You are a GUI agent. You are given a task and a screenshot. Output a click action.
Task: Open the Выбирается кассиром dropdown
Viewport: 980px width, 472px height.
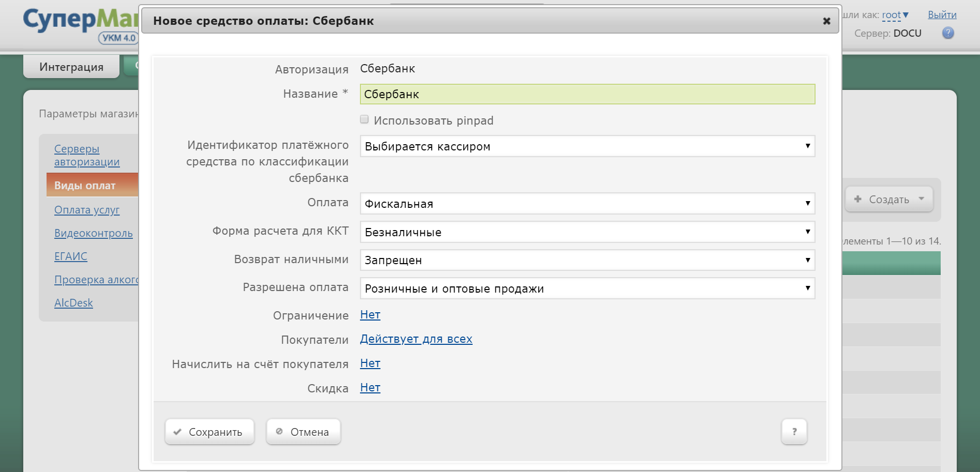click(x=587, y=146)
